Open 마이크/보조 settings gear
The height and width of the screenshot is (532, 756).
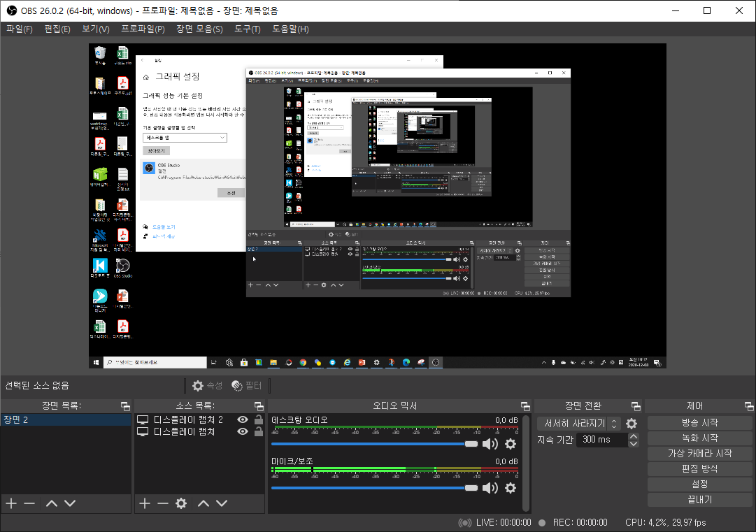coord(511,488)
